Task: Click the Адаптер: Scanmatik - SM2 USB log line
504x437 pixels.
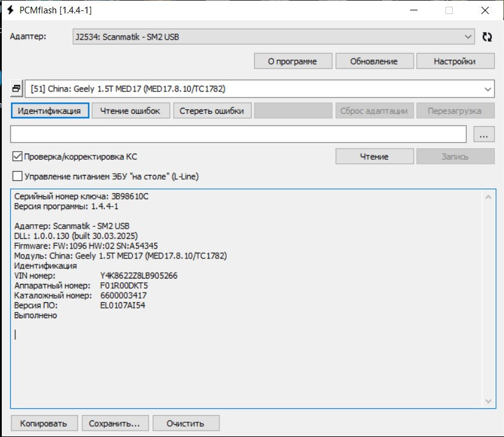Action: pos(72,226)
